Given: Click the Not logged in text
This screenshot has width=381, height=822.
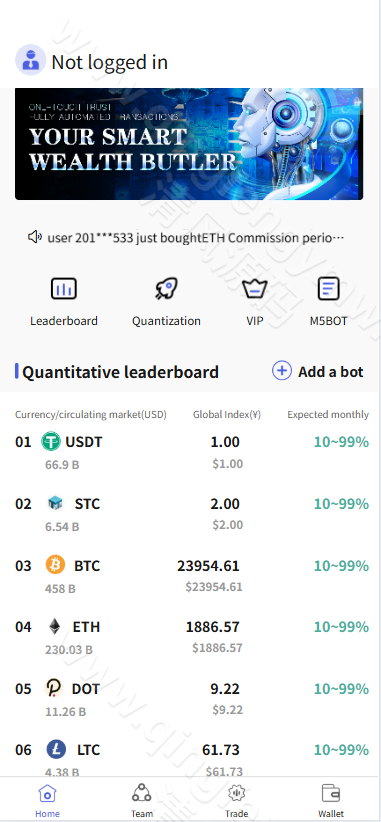Looking at the screenshot, I should click(110, 62).
